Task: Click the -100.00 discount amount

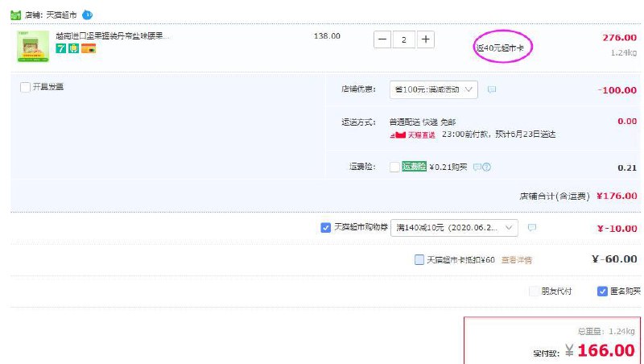Action: 617,90
